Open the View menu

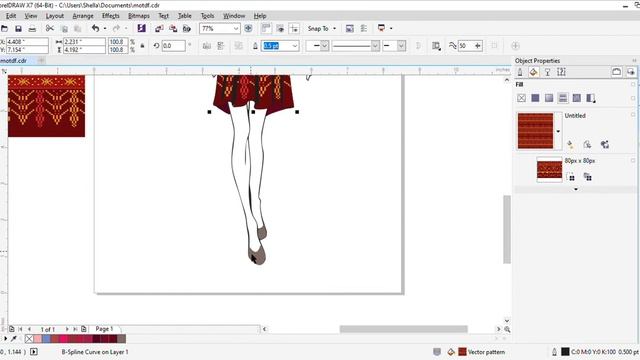[31, 16]
